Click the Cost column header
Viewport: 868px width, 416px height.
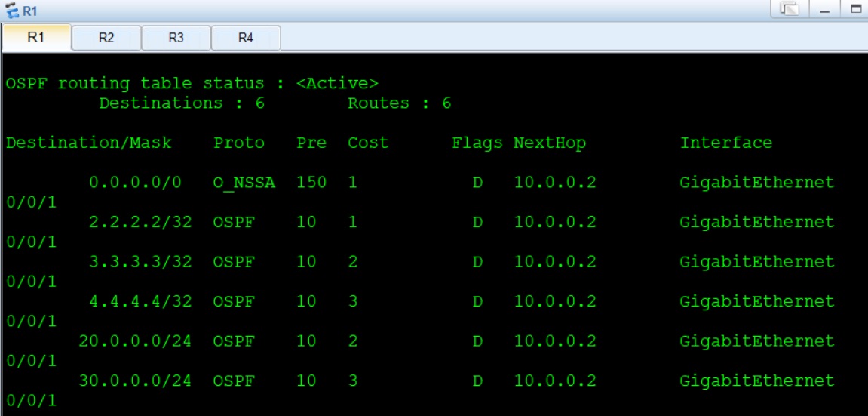click(x=368, y=143)
